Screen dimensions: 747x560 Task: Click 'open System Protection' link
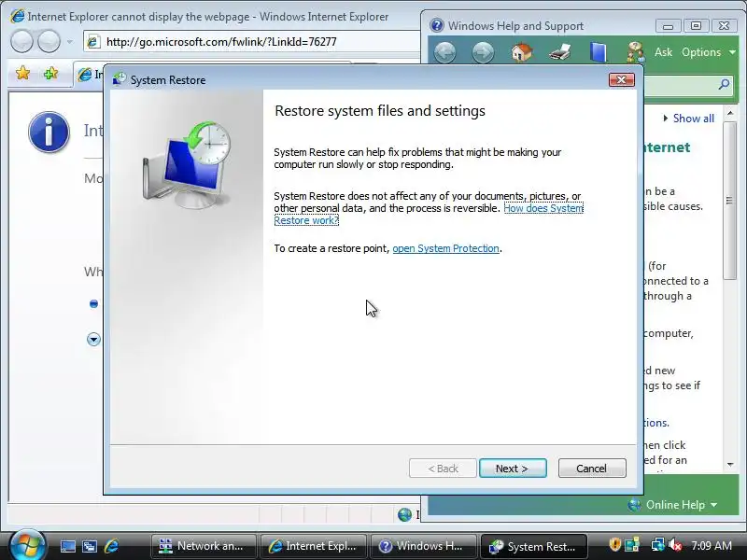(x=445, y=248)
